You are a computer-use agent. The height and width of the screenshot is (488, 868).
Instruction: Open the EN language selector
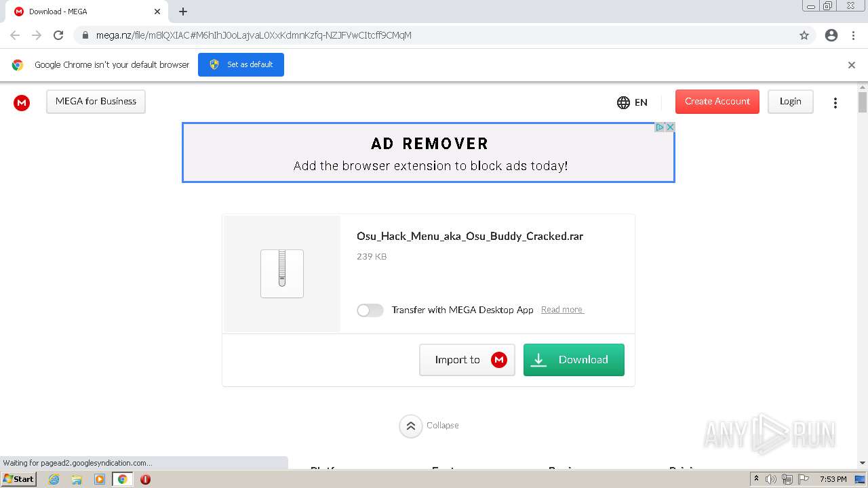(x=632, y=102)
